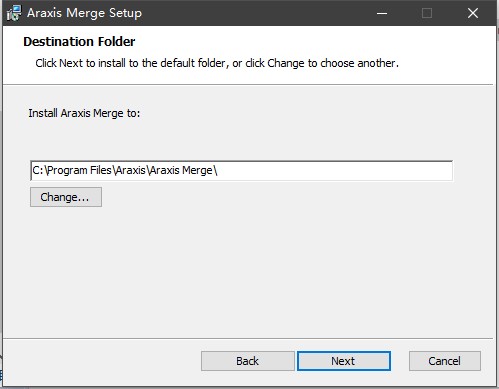Minimize the Araxis Merge Setup window
499x389 pixels.
(382, 13)
